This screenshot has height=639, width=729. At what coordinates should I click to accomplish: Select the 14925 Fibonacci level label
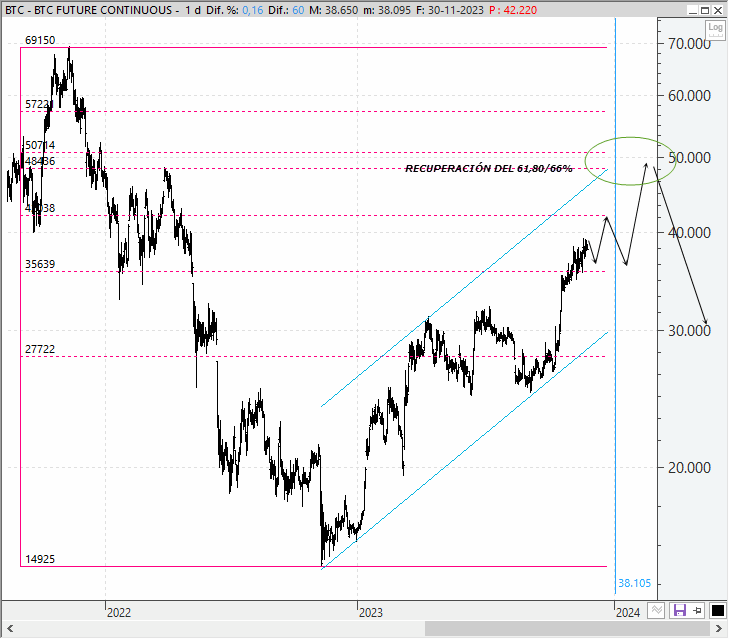40,559
